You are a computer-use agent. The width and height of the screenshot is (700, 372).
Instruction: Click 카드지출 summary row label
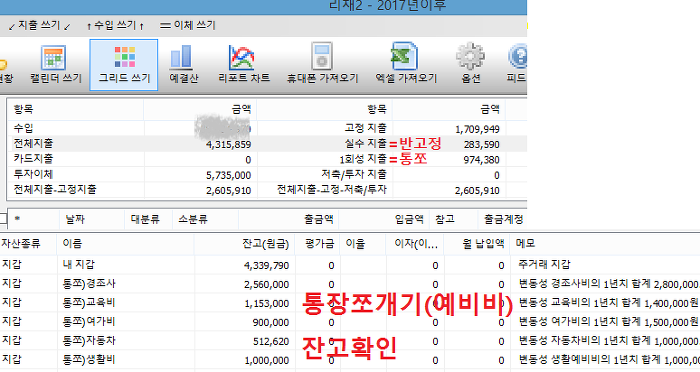(33, 159)
